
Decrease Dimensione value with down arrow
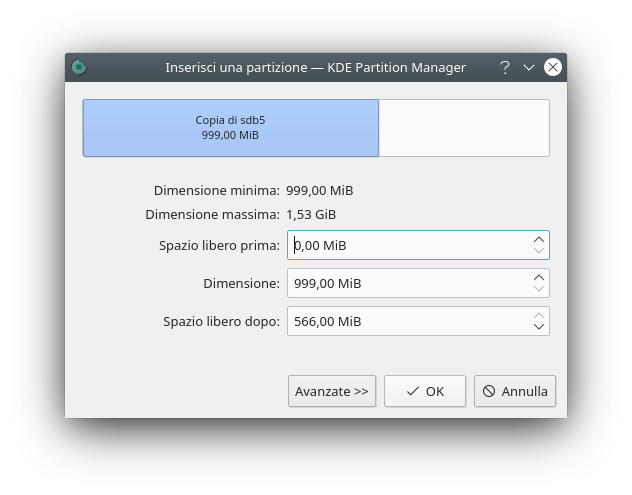tap(539, 289)
